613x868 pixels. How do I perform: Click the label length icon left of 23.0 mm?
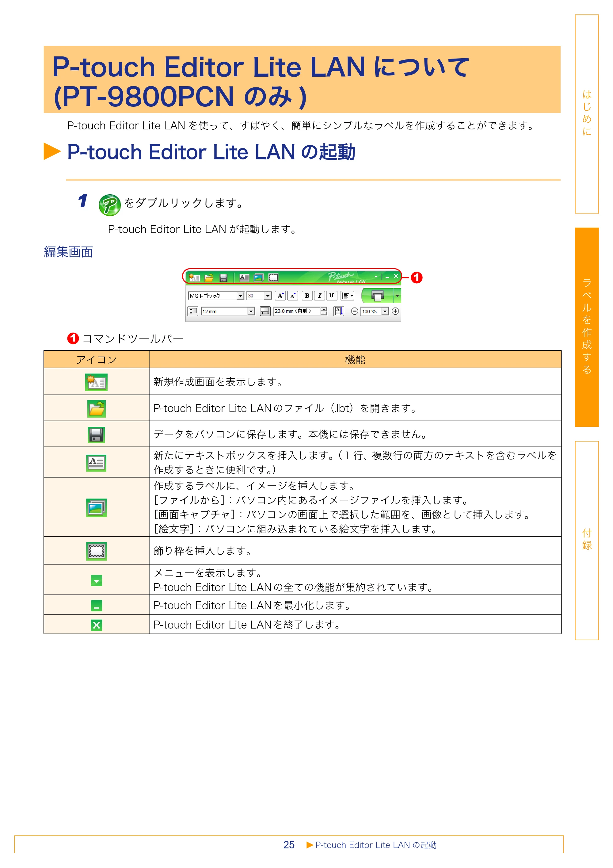coord(265,311)
